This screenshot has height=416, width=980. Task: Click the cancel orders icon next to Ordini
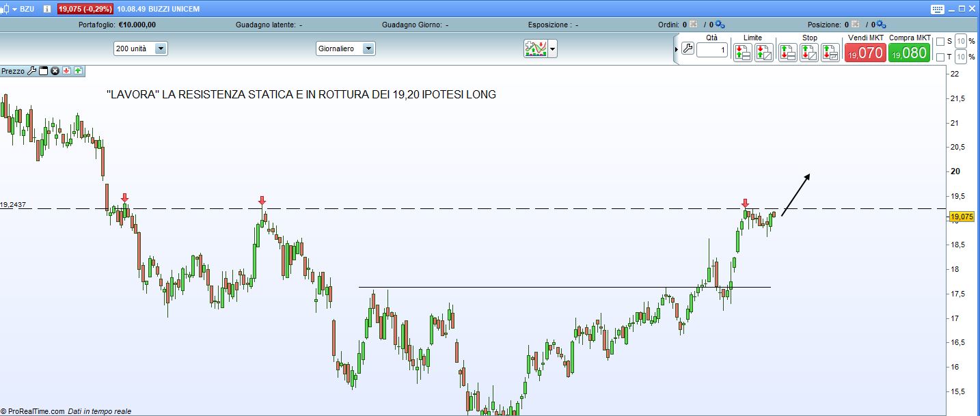point(693,25)
